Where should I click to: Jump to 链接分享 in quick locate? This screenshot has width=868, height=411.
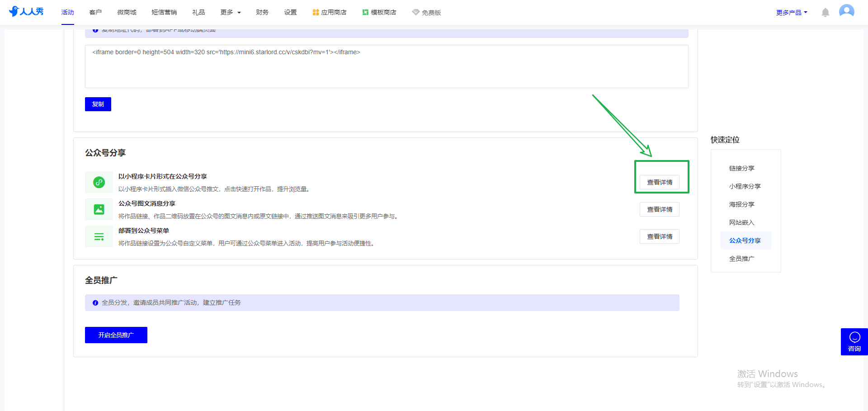tap(742, 168)
